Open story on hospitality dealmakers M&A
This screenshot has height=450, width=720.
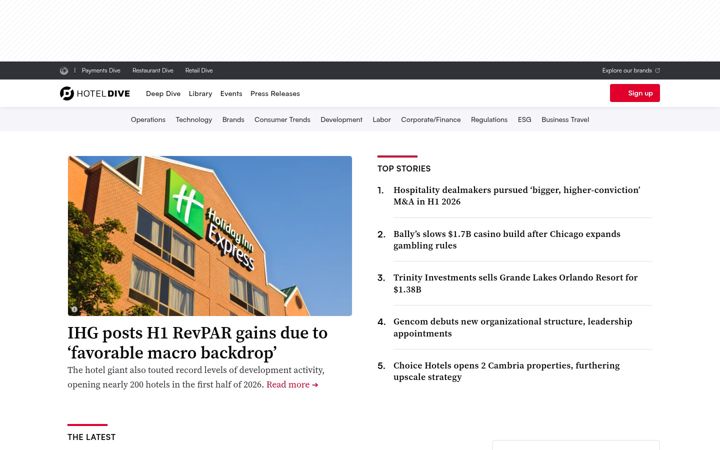coord(517,196)
